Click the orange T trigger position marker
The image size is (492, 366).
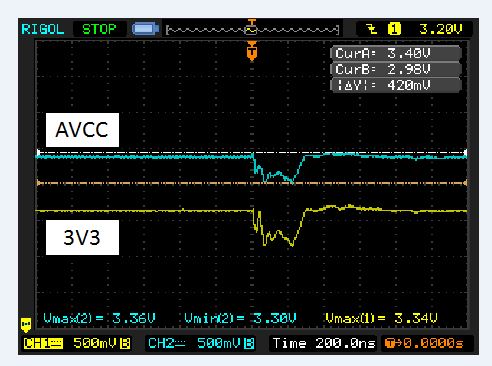pos(252,51)
